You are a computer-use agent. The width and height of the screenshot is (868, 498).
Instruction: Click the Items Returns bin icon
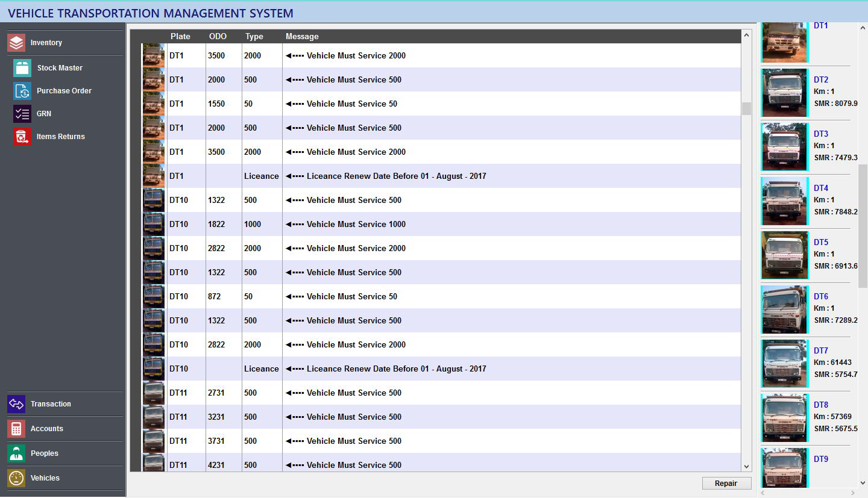(x=22, y=137)
